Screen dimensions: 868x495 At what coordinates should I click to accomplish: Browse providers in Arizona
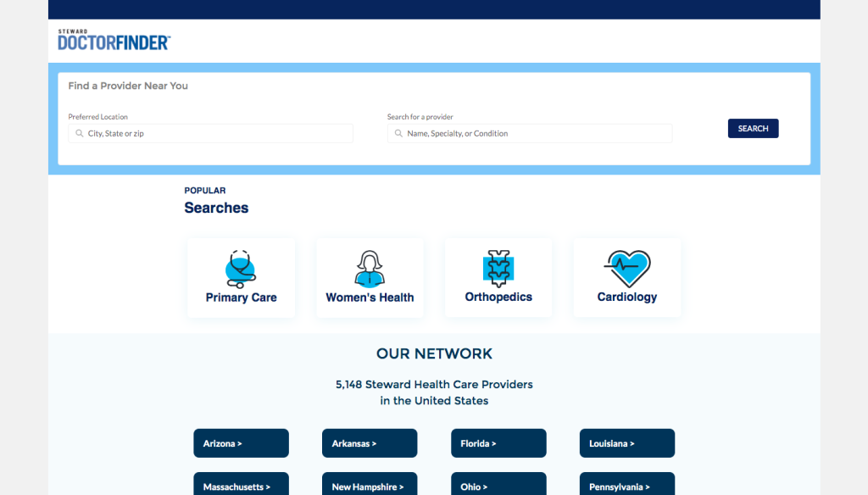point(241,443)
